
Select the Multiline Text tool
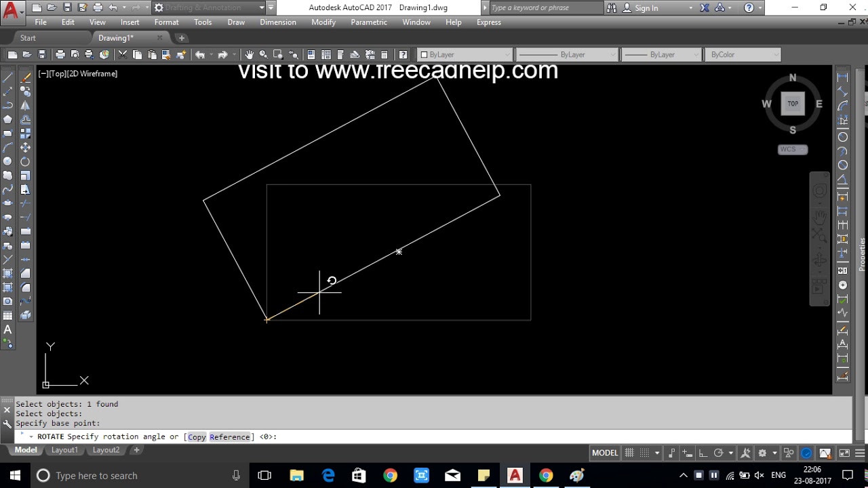point(7,330)
